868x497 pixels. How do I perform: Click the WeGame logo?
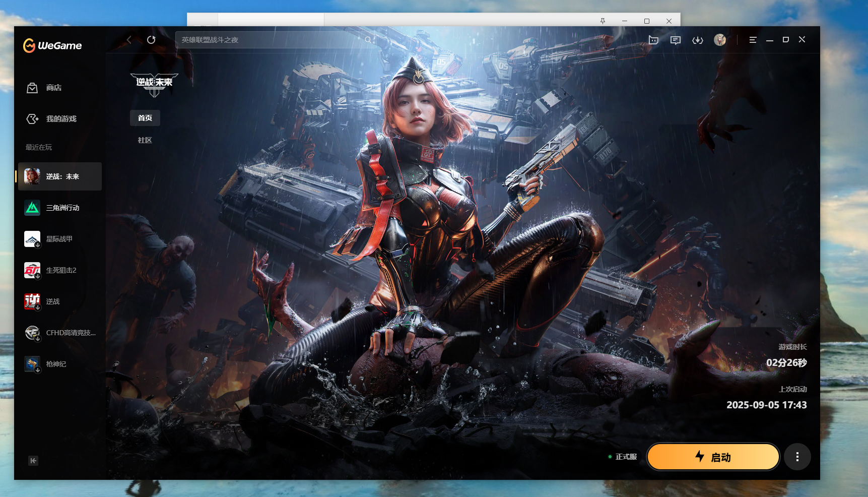[52, 45]
